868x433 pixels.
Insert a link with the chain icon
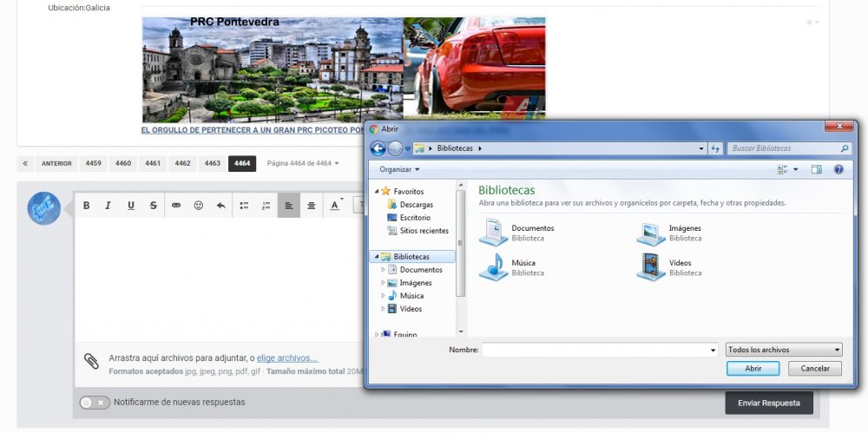click(x=176, y=206)
